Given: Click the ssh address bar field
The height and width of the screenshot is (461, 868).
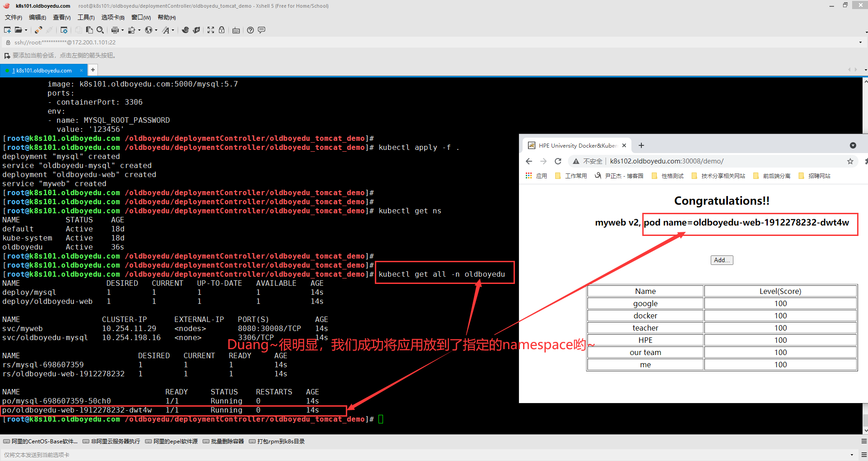Looking at the screenshot, I should pyautogui.click(x=408, y=42).
